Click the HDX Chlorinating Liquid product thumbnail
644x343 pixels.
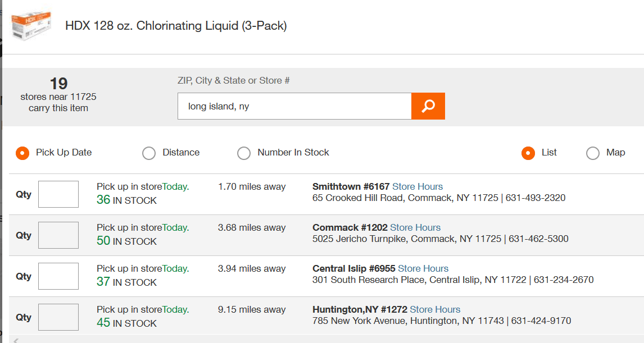pos(31,26)
